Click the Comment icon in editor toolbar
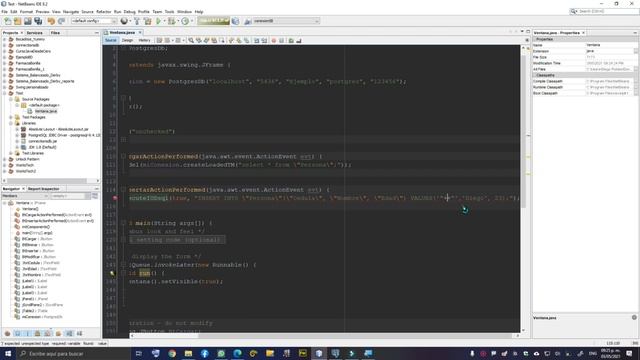 click(x=291, y=40)
